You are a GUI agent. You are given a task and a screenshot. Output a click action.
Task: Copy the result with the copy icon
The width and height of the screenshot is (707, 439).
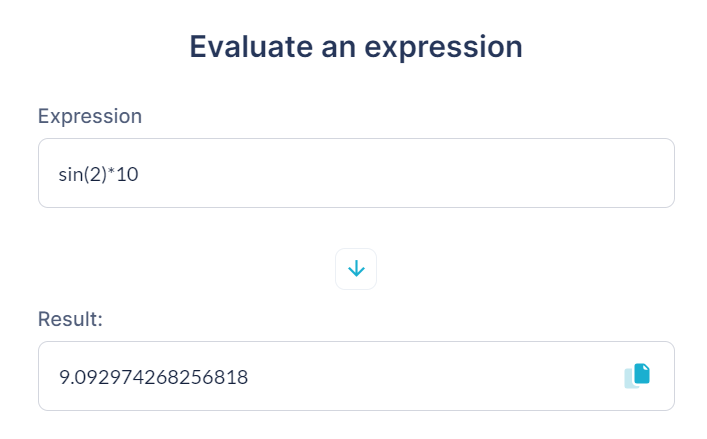[x=637, y=375]
